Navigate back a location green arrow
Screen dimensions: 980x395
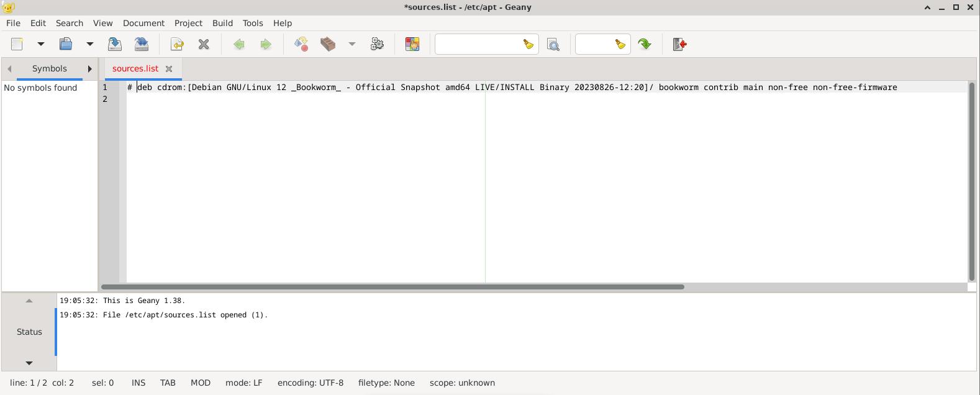(x=239, y=44)
